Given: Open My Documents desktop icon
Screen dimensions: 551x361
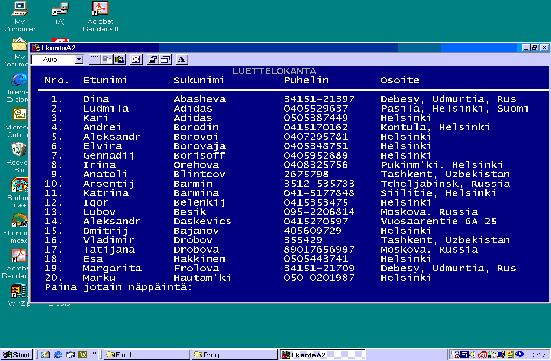Looking at the screenshot, I should click(18, 51).
